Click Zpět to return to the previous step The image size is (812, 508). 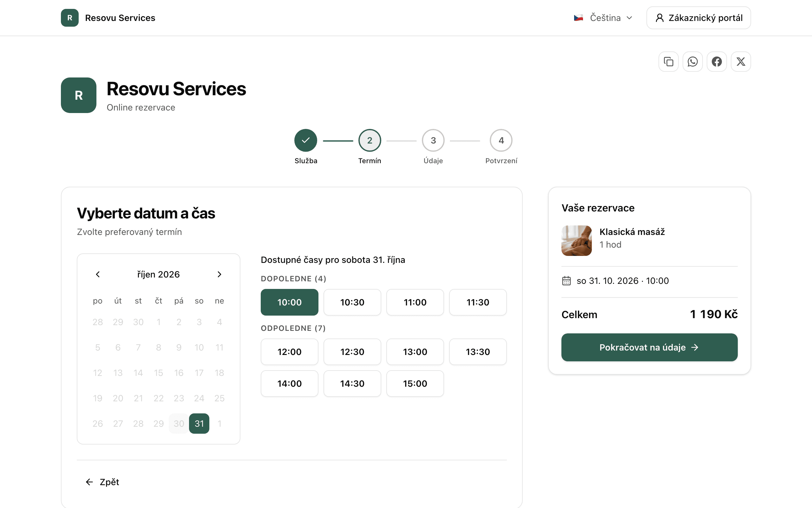102,482
